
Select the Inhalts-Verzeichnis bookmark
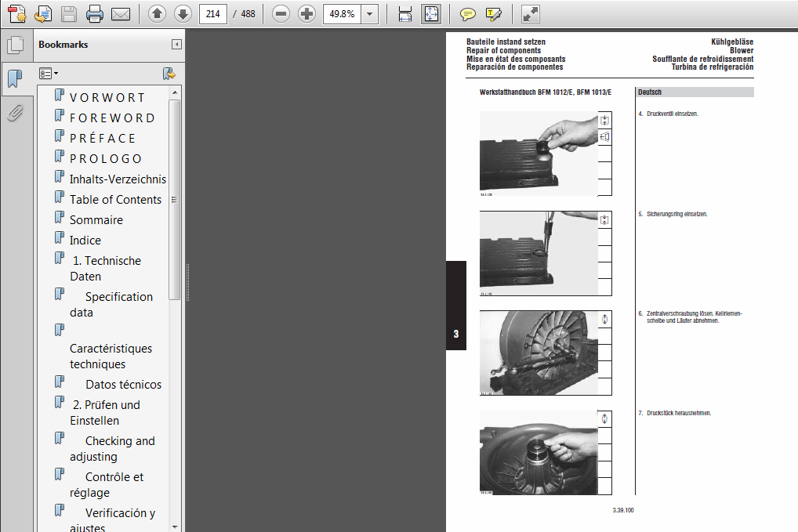(118, 179)
